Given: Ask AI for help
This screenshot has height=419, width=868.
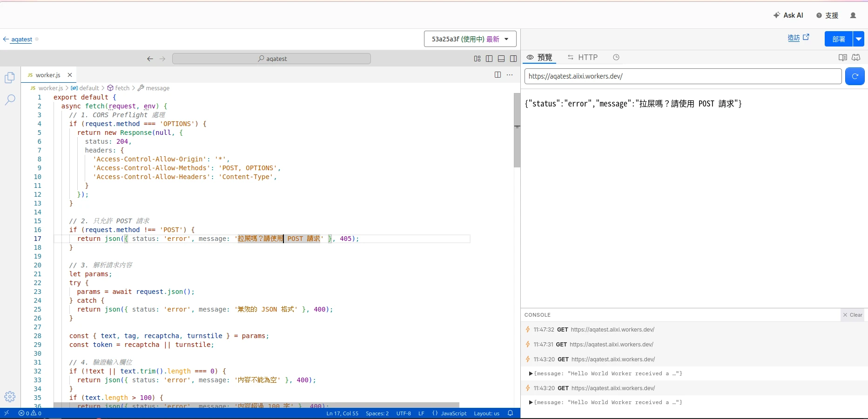Looking at the screenshot, I should 788,15.
